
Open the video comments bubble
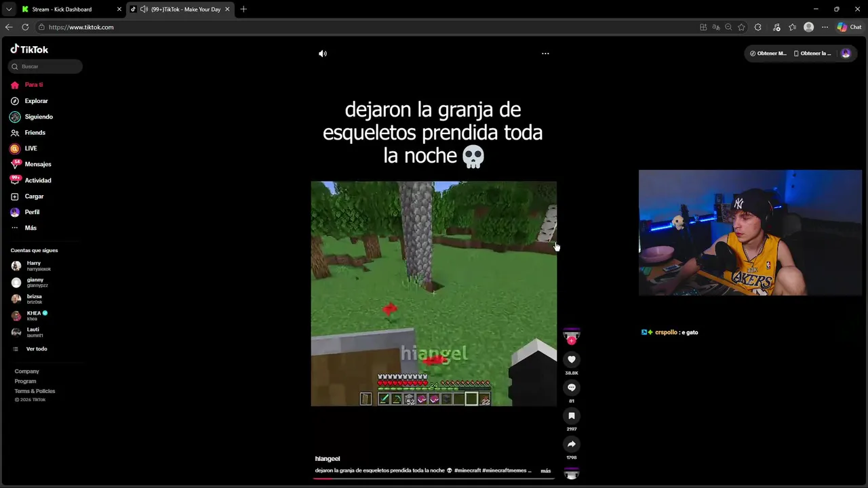click(x=572, y=388)
